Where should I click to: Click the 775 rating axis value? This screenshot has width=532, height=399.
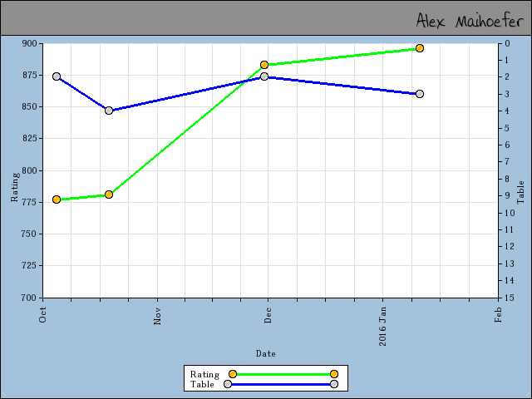[x=29, y=202]
